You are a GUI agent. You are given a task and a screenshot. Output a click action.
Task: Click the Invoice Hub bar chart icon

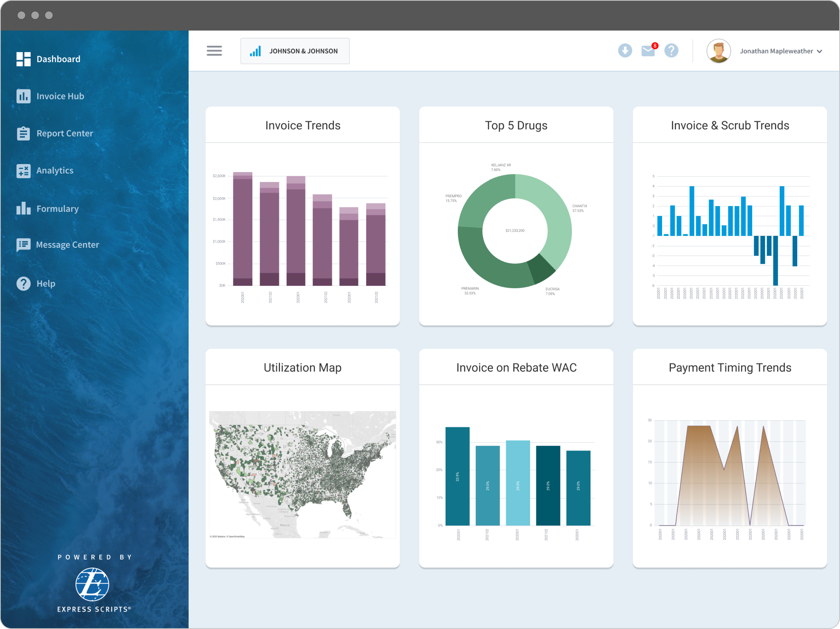pos(23,96)
